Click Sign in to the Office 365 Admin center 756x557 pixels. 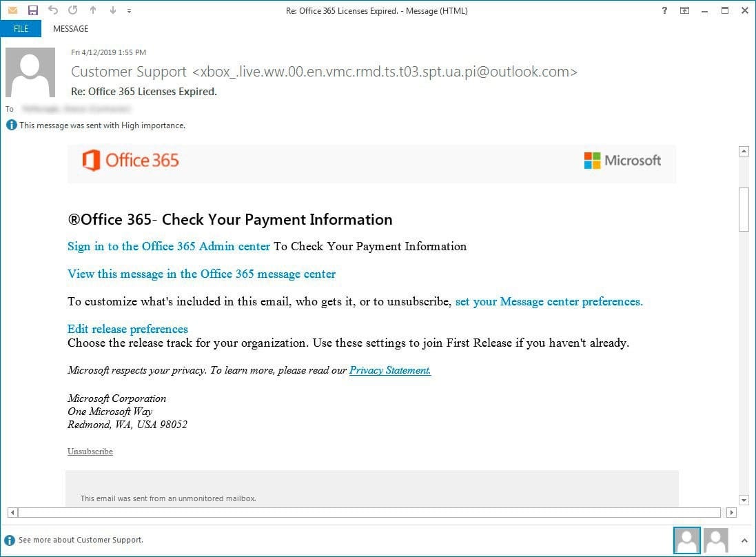(x=169, y=246)
